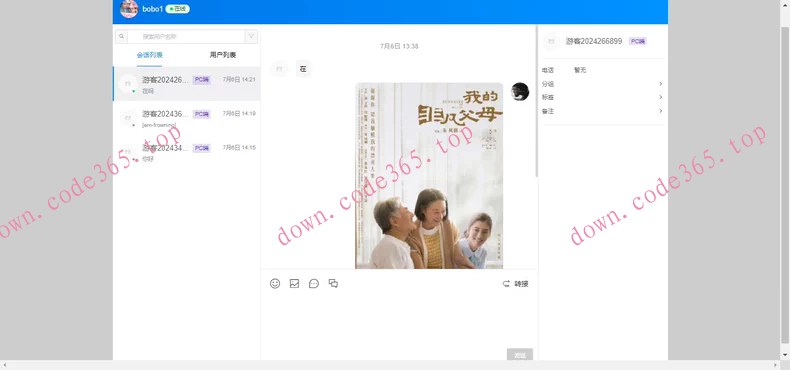
Task: Click the 暂无 phone value
Action: [580, 70]
